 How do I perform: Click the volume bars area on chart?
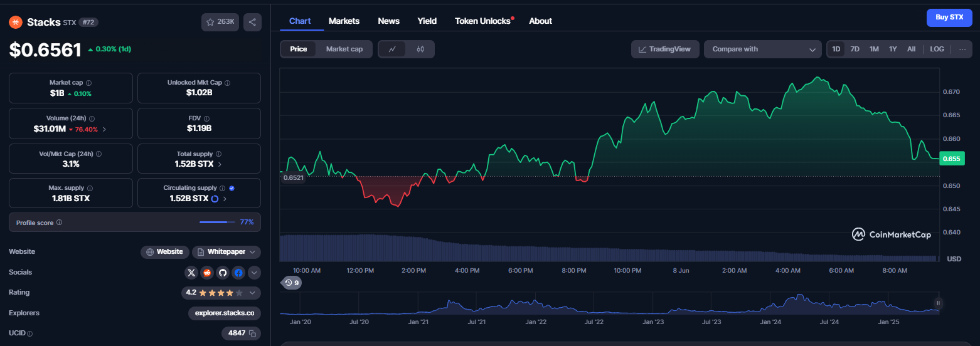(x=609, y=248)
